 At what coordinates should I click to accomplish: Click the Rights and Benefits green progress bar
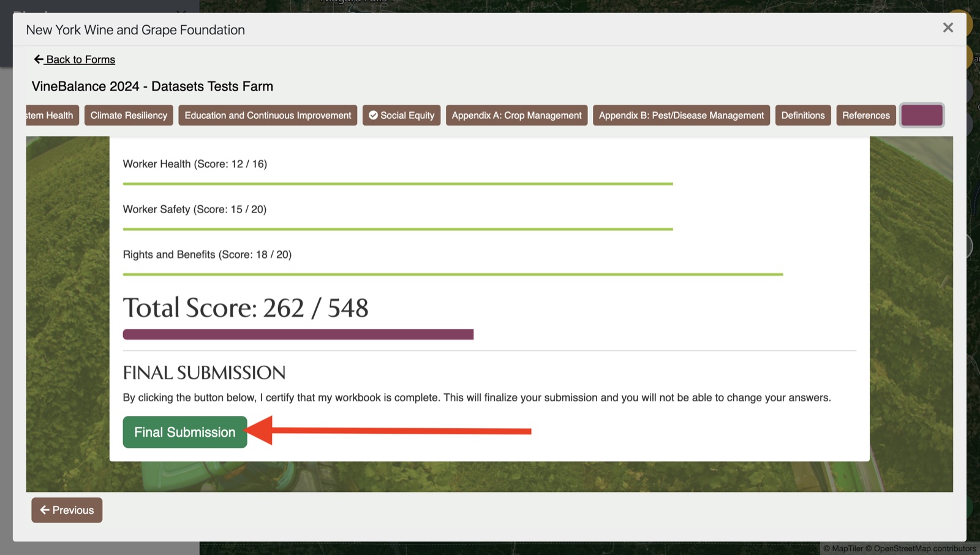tap(453, 274)
